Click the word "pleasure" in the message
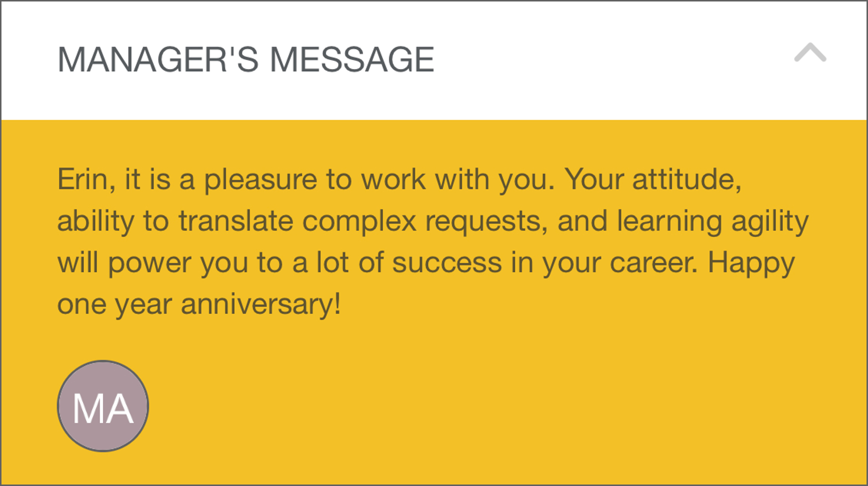Image resolution: width=868 pixels, height=486 pixels. (261, 180)
